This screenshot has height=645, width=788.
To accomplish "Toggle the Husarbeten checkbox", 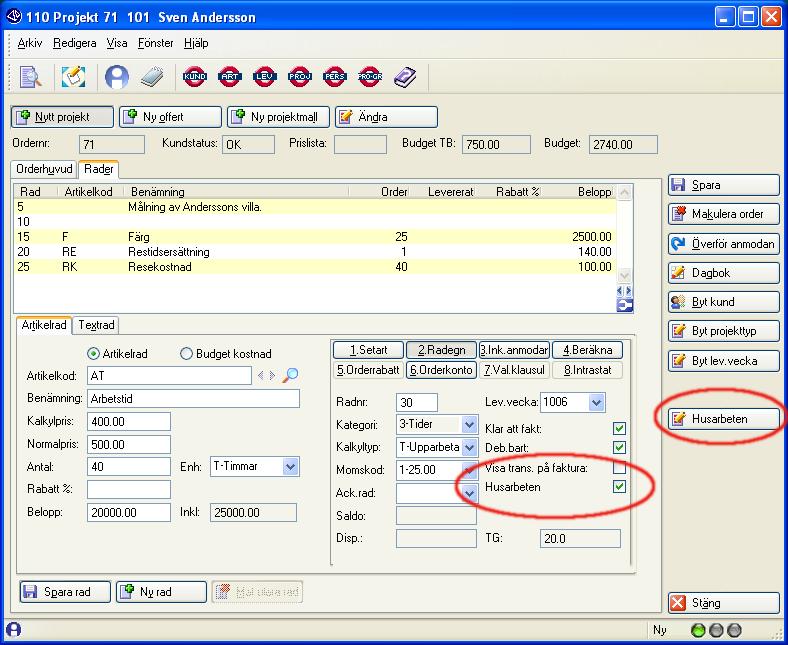I will point(619,487).
